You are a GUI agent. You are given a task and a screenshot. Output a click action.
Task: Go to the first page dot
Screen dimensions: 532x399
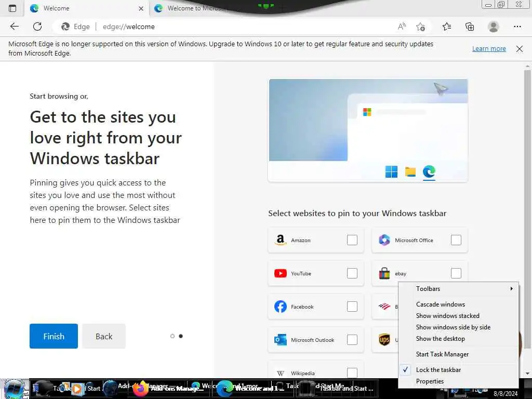coord(172,336)
